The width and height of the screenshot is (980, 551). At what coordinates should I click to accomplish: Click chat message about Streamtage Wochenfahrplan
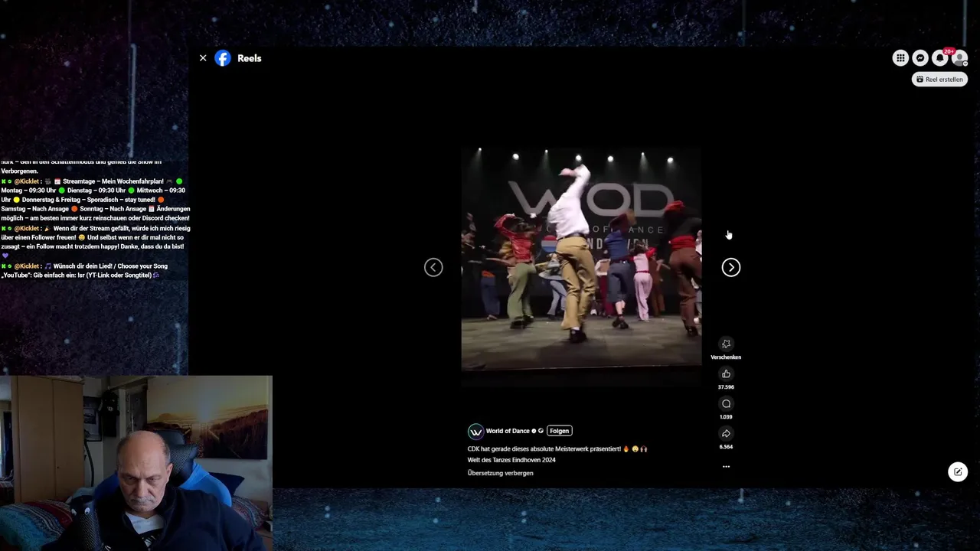(x=96, y=200)
